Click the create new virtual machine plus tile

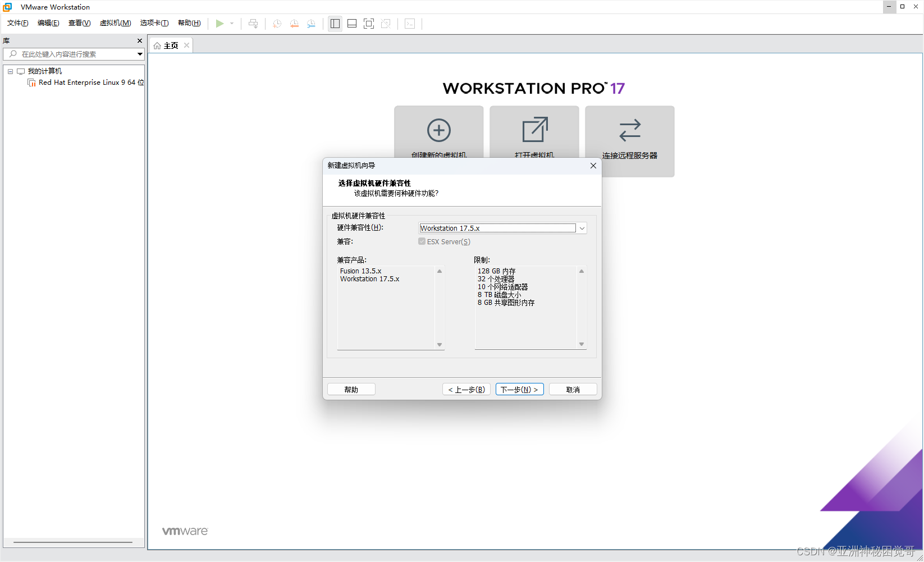[439, 130]
